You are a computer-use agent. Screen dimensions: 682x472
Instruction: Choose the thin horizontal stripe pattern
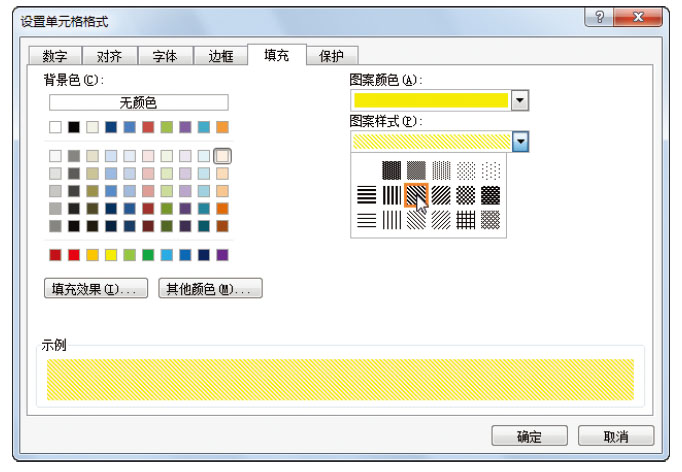click(367, 220)
